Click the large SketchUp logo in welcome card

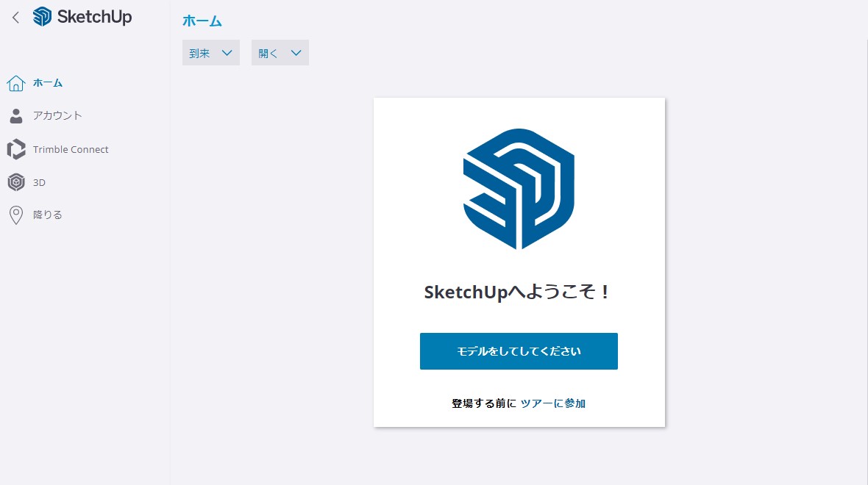pos(519,189)
